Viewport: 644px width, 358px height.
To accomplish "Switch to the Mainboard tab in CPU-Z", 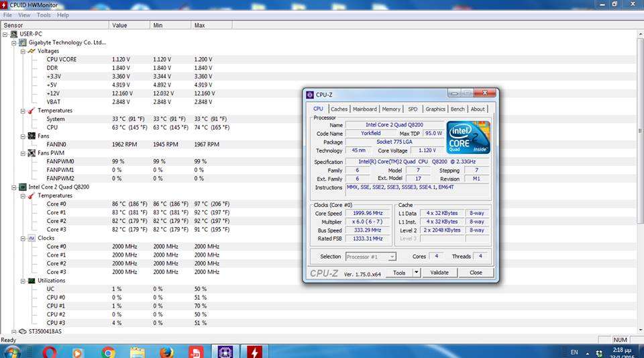I will click(365, 109).
